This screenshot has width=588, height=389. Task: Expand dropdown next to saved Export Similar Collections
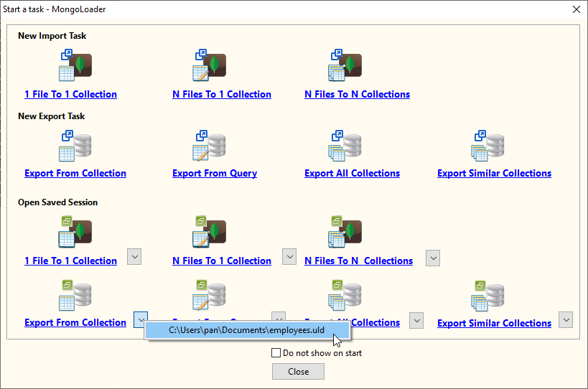pyautogui.click(x=566, y=320)
